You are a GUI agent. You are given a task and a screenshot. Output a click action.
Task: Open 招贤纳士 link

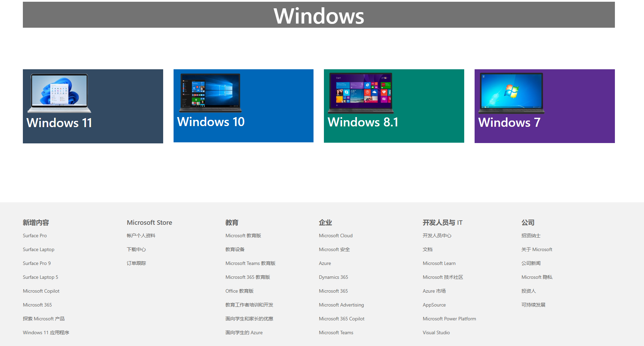tap(531, 236)
